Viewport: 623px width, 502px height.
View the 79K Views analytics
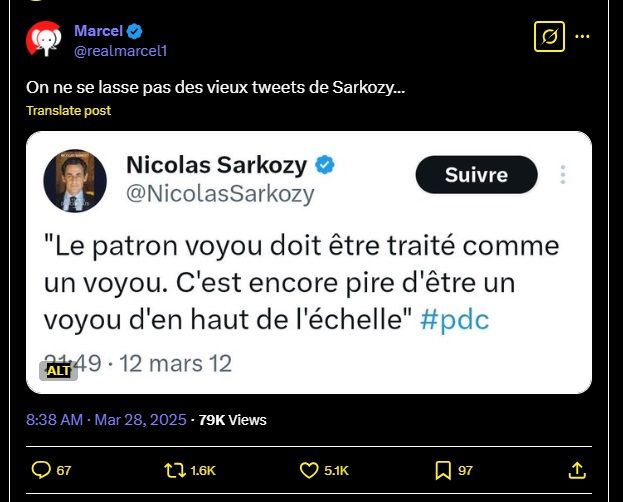click(233, 420)
